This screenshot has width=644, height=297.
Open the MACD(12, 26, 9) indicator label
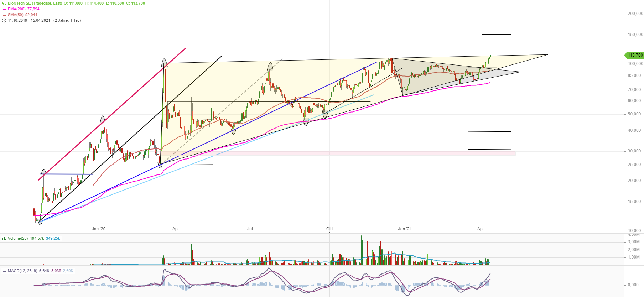(22, 271)
